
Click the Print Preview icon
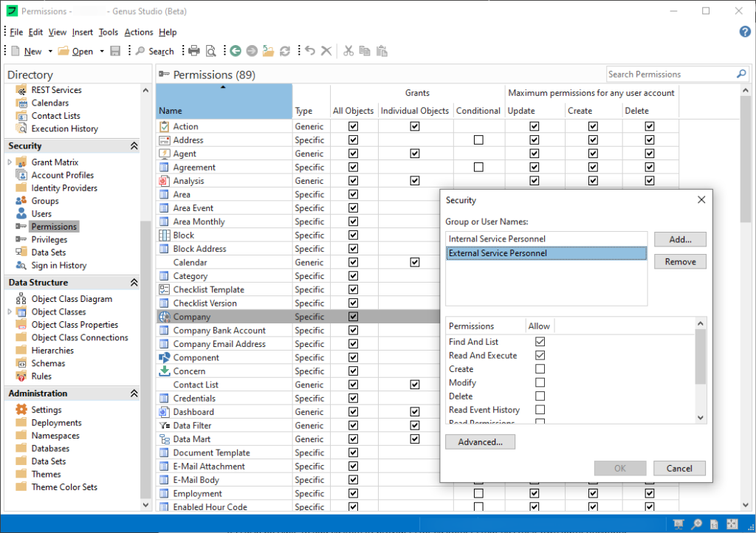(211, 51)
